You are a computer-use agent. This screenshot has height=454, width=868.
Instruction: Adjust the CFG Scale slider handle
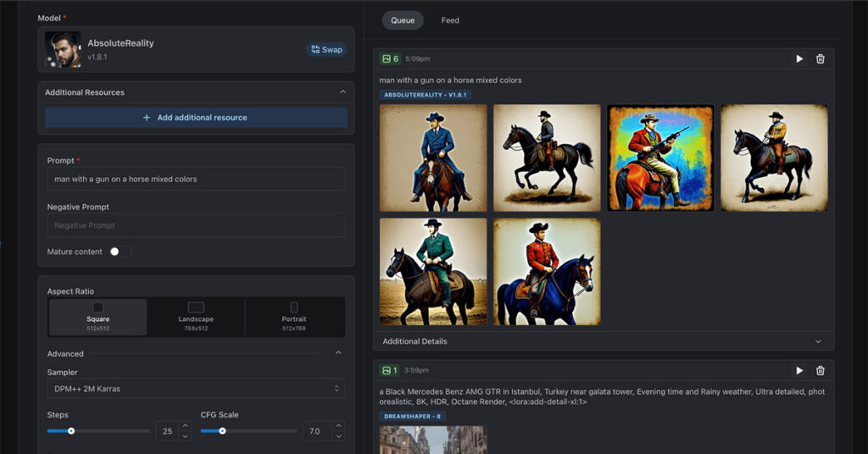click(222, 431)
